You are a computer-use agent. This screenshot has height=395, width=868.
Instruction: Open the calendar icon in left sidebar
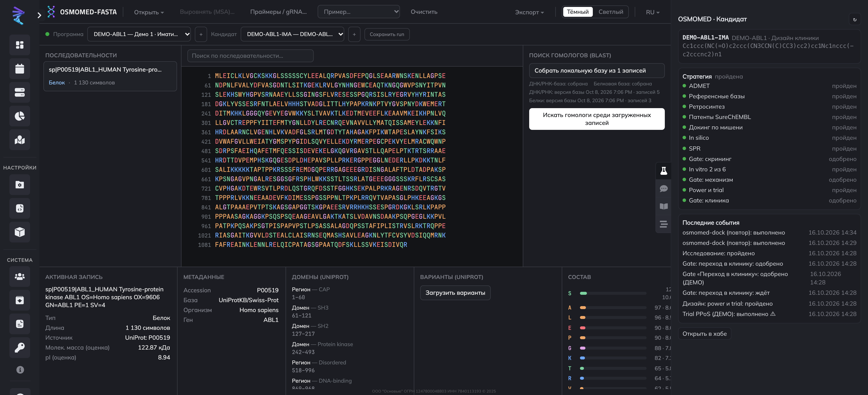pyautogui.click(x=19, y=69)
